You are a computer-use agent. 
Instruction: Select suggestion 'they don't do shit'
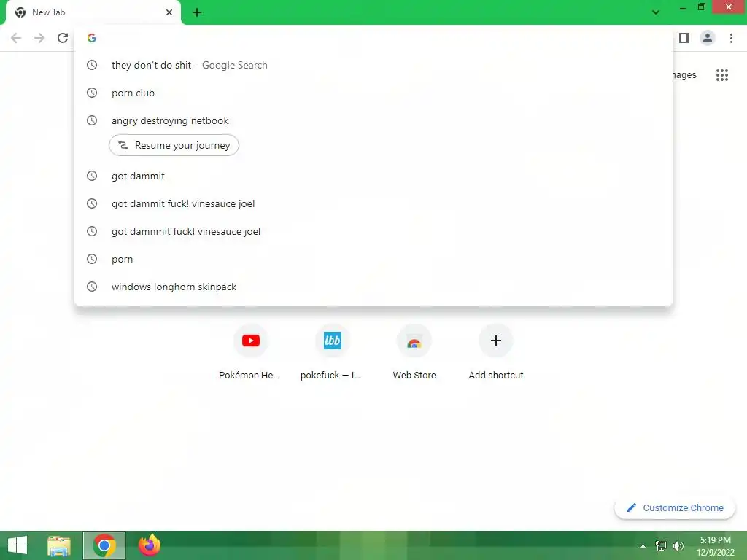(373, 65)
